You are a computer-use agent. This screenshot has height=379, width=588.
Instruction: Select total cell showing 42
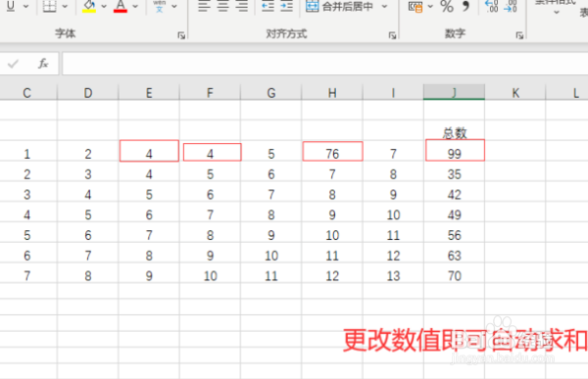click(x=454, y=192)
